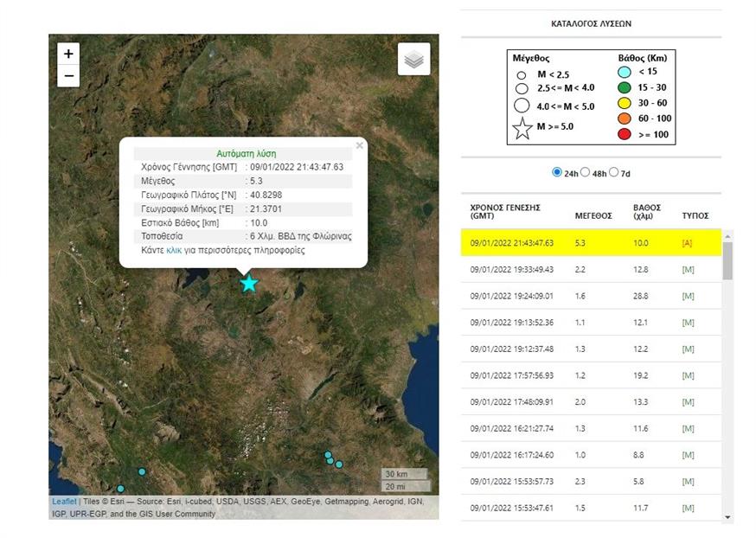This screenshot has height=538, width=756.
Task: Zoom in on the map
Action: tap(68, 54)
